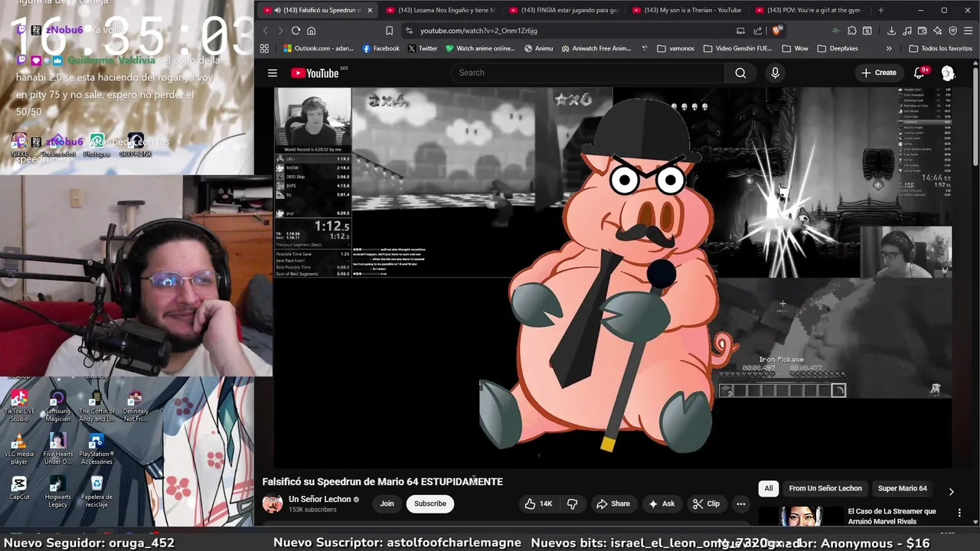Open Twitter bookmark
Viewport: 980px width, 551px height.
423,48
